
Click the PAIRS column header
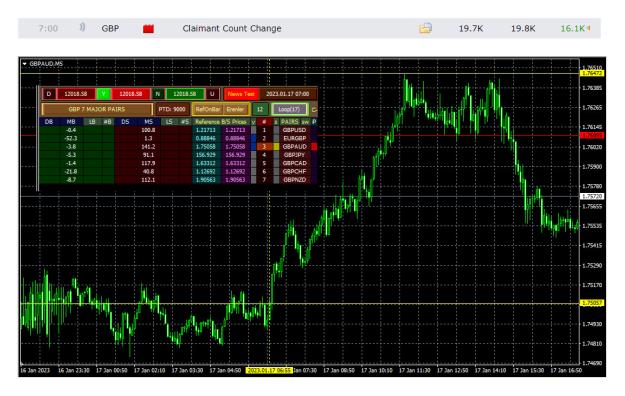[289, 122]
